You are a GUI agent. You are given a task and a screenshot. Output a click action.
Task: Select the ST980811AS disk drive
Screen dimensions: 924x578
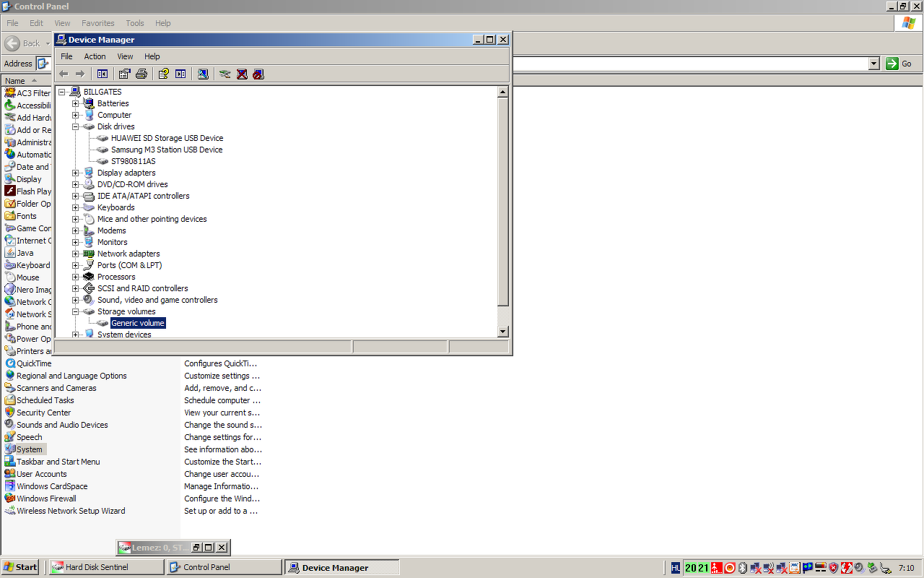133,161
